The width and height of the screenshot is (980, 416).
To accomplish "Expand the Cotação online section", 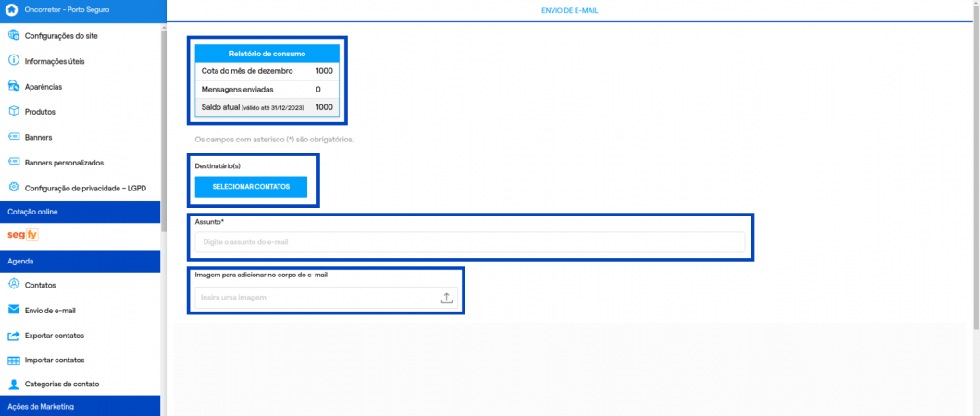I will [80, 212].
